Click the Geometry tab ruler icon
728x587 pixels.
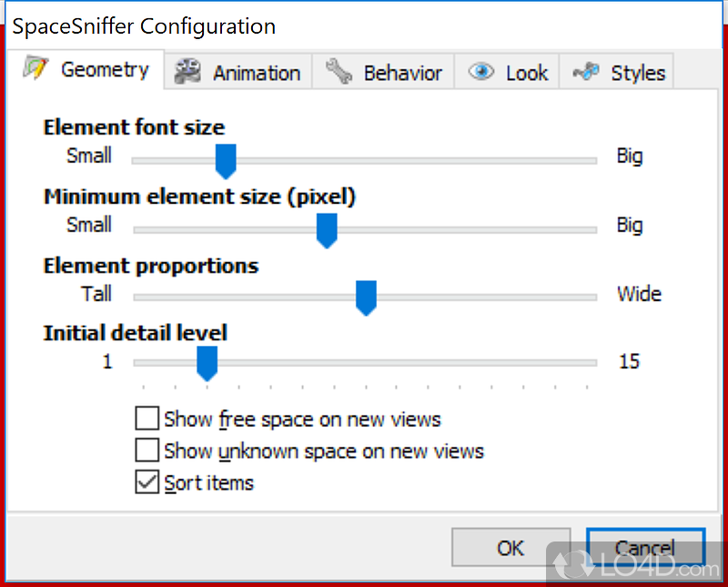35,68
